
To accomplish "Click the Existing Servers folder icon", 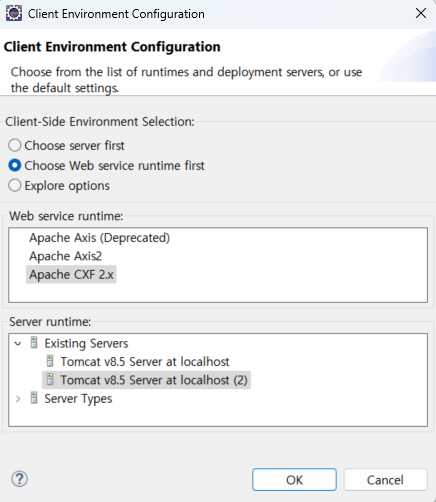I will (34, 343).
